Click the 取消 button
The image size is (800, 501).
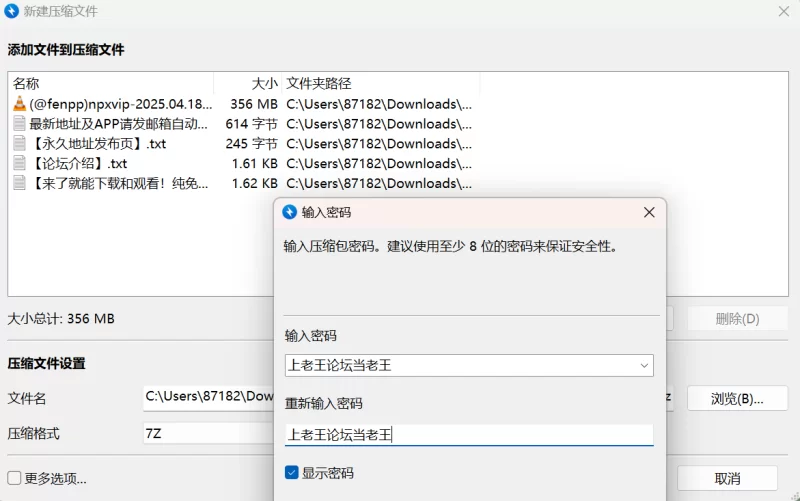(x=727, y=479)
